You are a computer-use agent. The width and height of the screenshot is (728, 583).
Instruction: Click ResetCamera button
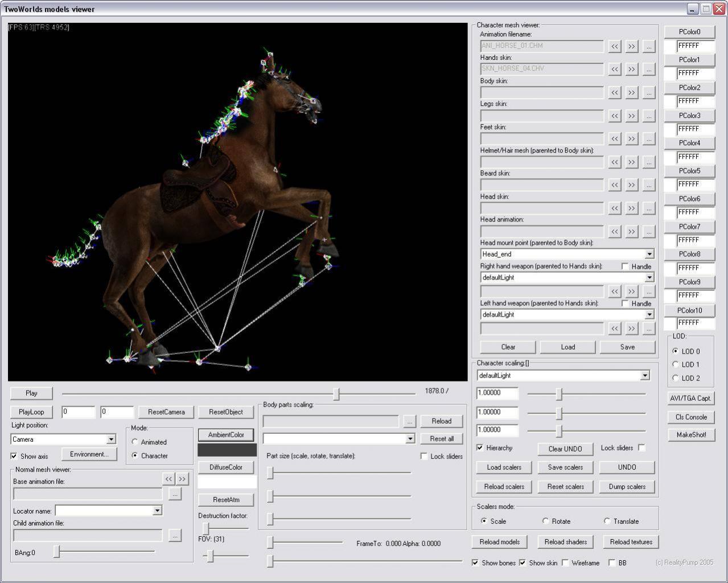[166, 412]
